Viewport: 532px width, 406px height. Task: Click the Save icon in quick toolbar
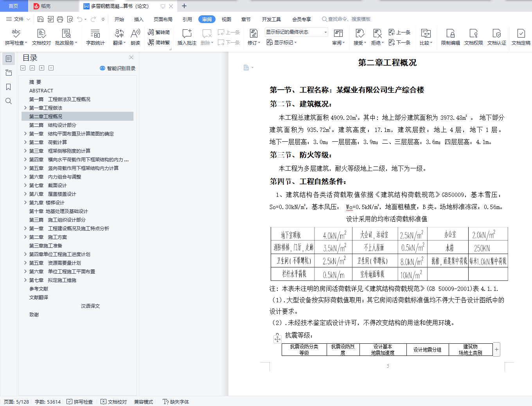pyautogui.click(x=40, y=19)
